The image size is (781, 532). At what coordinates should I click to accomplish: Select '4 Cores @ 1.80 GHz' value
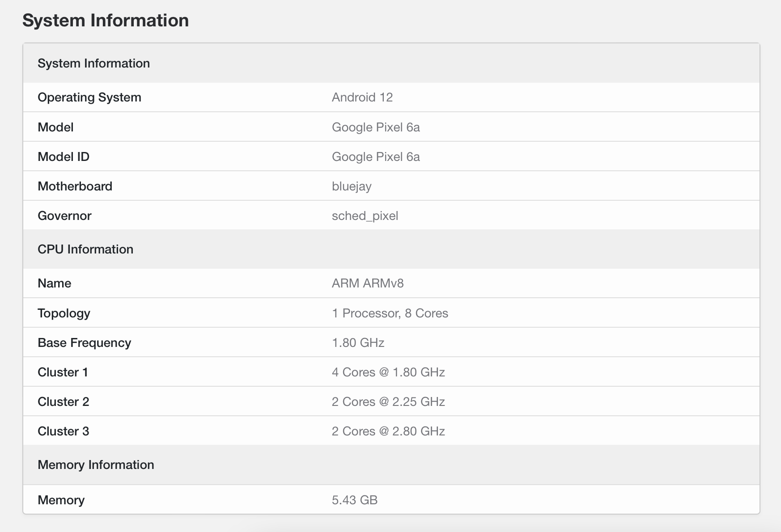coord(388,372)
